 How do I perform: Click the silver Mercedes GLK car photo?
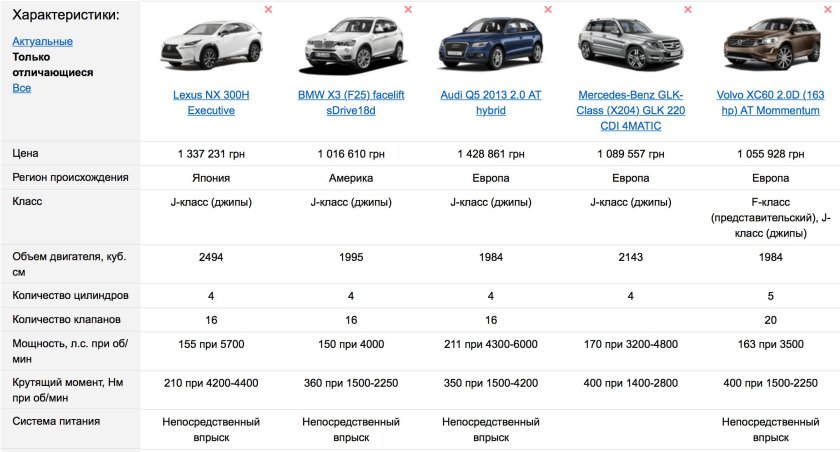click(x=631, y=46)
